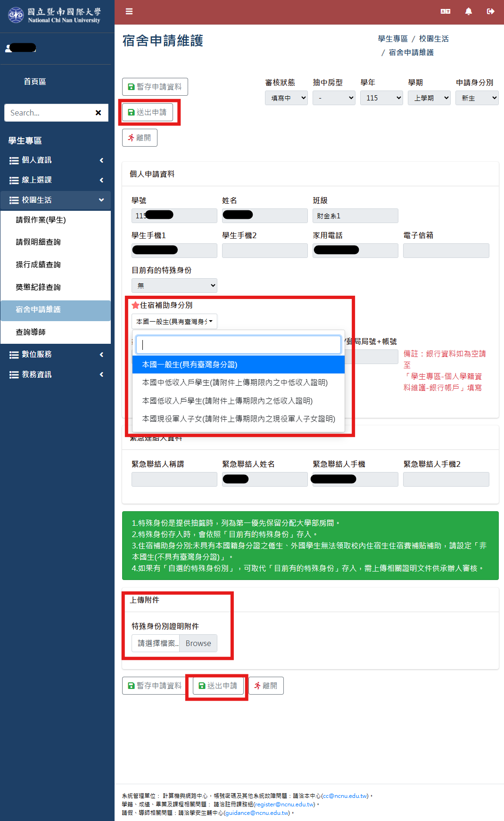
Task: Select 本國現役軍人子女 option
Action: tap(239, 419)
